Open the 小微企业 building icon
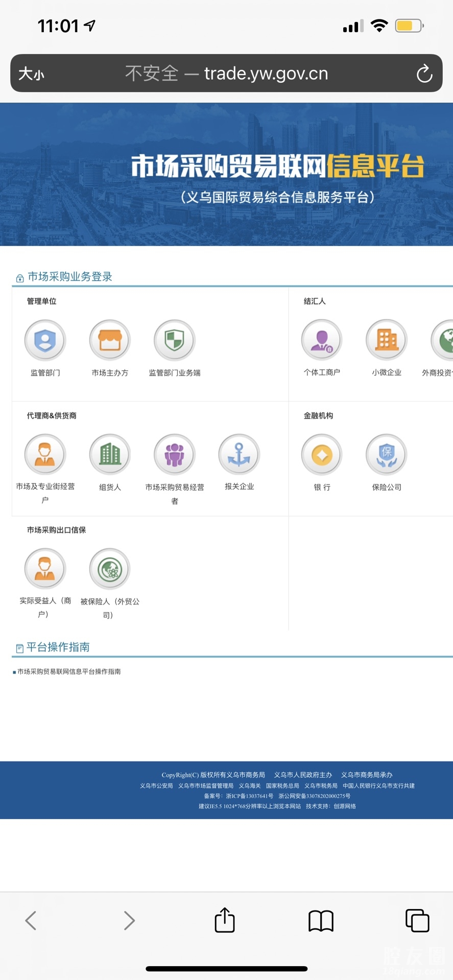 (x=386, y=340)
